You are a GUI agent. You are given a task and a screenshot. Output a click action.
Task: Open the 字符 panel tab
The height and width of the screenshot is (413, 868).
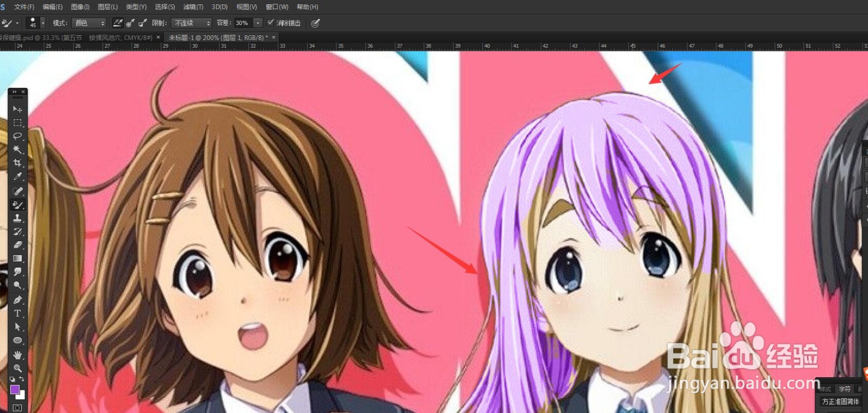[x=845, y=389]
